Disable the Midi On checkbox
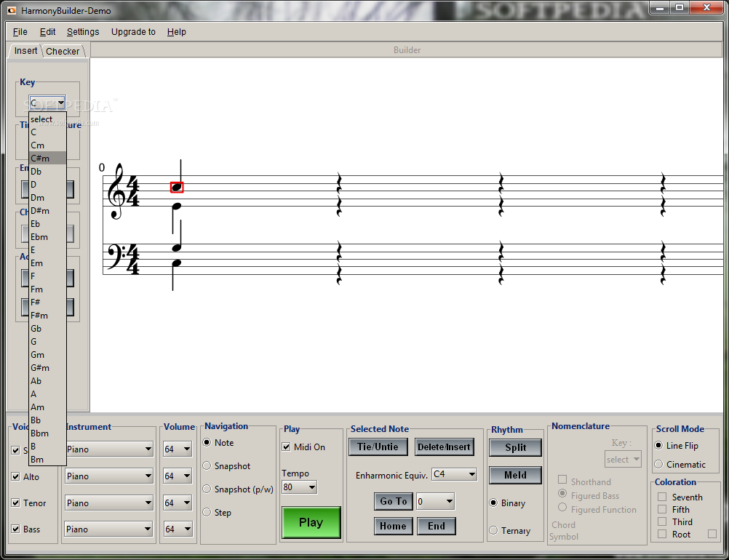The image size is (729, 560). click(x=287, y=447)
